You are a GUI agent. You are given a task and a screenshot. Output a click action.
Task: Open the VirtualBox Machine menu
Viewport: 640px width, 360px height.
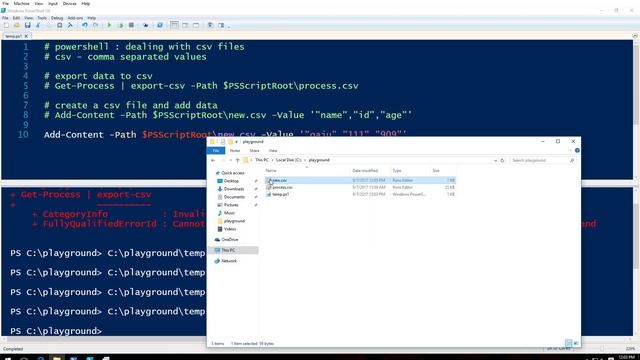tap(21, 4)
